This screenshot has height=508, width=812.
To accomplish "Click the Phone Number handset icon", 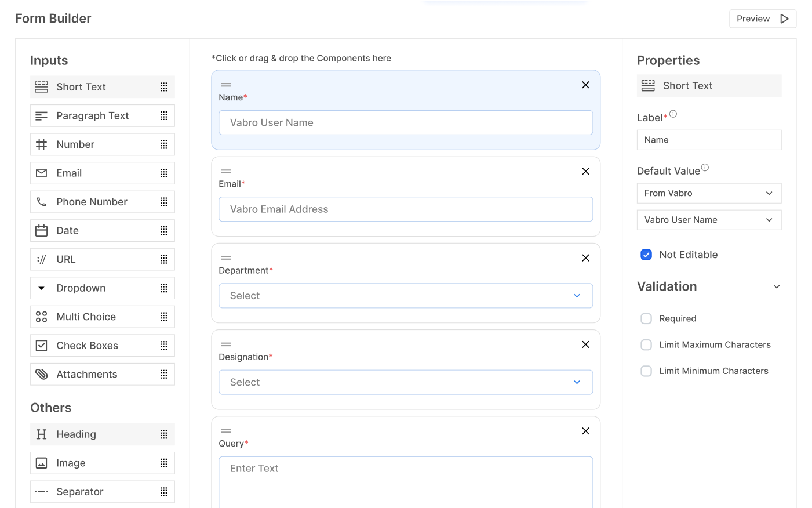I will click(x=42, y=202).
